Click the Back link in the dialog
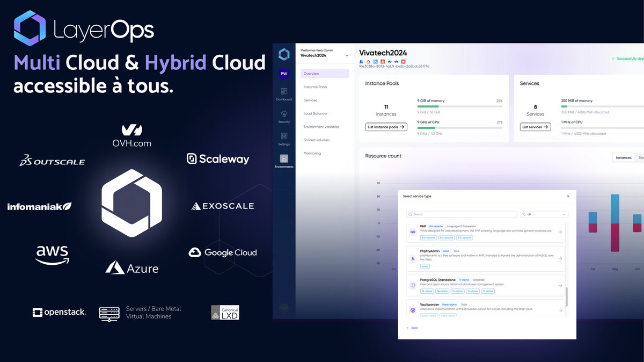This screenshot has height=362, width=644. pyautogui.click(x=412, y=328)
